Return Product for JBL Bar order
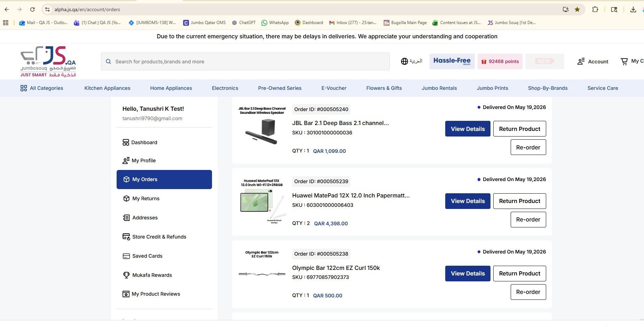 519,129
